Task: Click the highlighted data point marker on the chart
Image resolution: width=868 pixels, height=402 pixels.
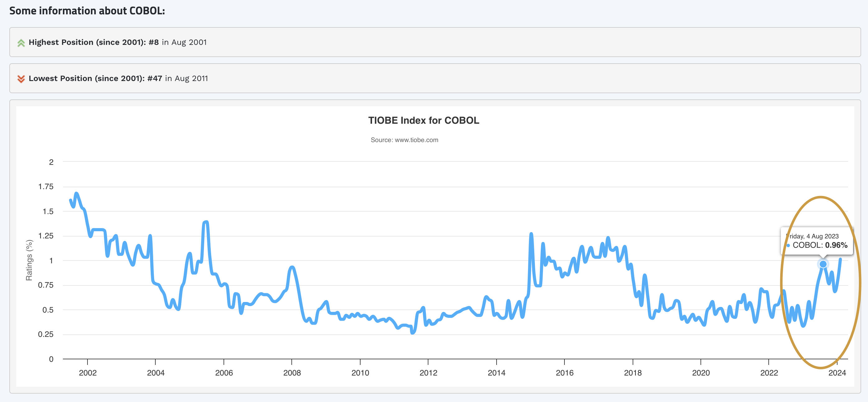Action: coord(823,264)
